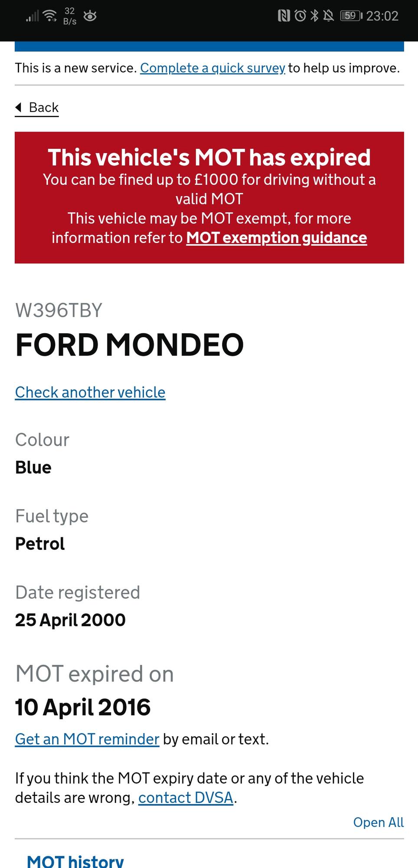The width and height of the screenshot is (418, 868).
Task: Expand the MOT history section
Action: click(x=75, y=861)
